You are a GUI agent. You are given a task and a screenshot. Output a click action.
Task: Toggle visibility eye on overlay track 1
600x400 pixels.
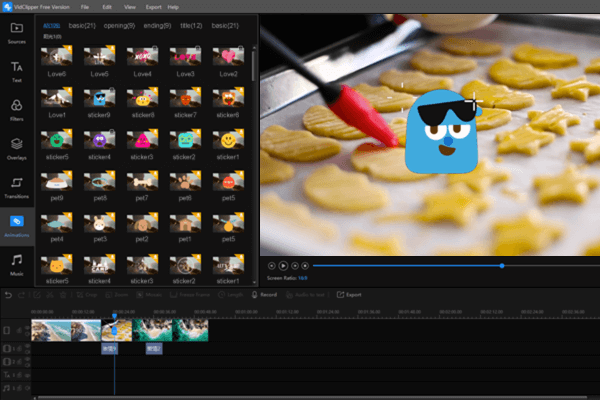[28, 346]
